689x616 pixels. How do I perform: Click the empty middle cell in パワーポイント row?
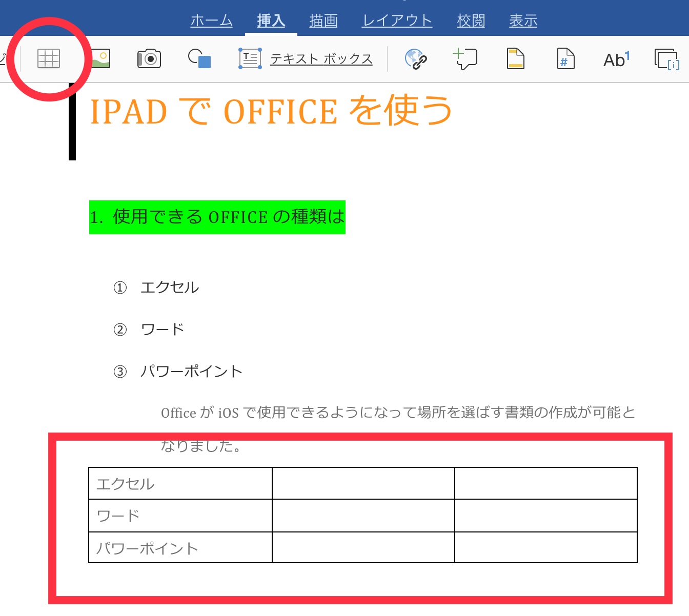[363, 548]
